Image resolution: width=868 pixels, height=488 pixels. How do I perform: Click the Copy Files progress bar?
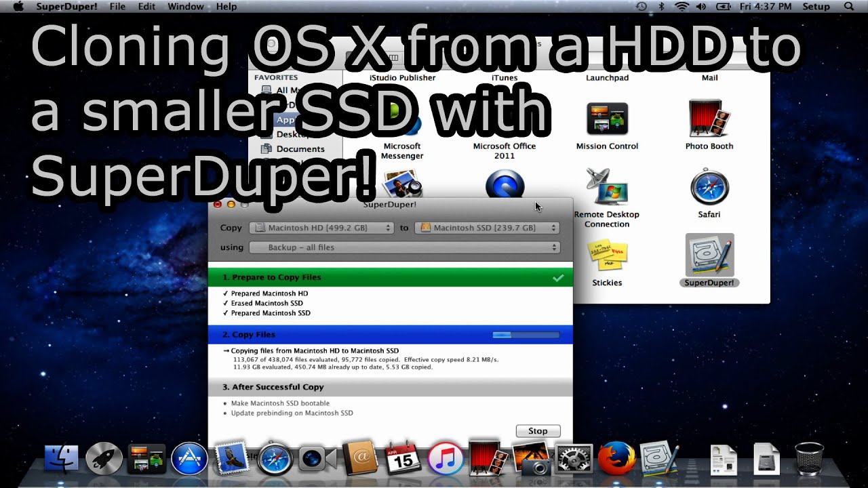tap(526, 335)
